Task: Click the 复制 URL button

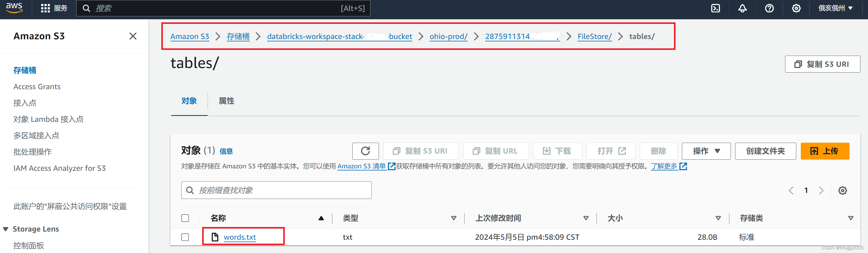Action: pyautogui.click(x=496, y=151)
